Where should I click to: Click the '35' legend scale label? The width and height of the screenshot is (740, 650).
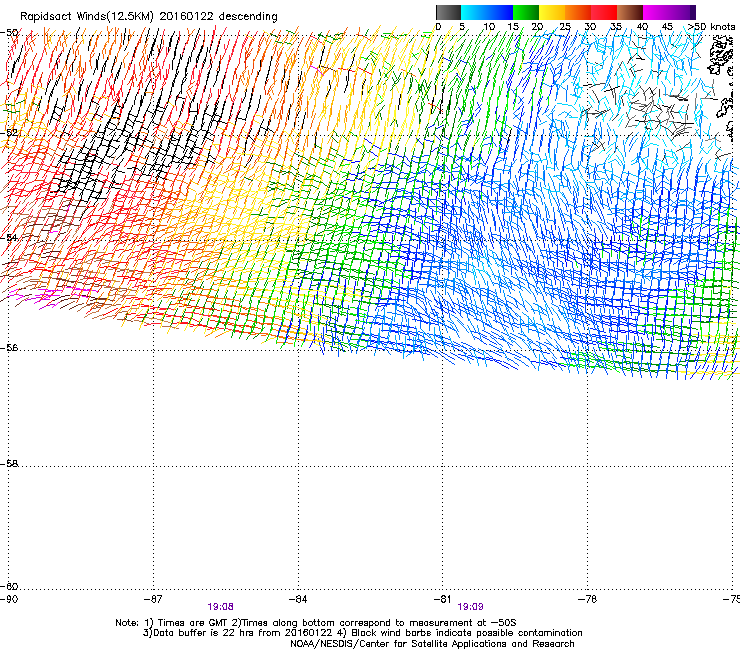click(x=616, y=27)
